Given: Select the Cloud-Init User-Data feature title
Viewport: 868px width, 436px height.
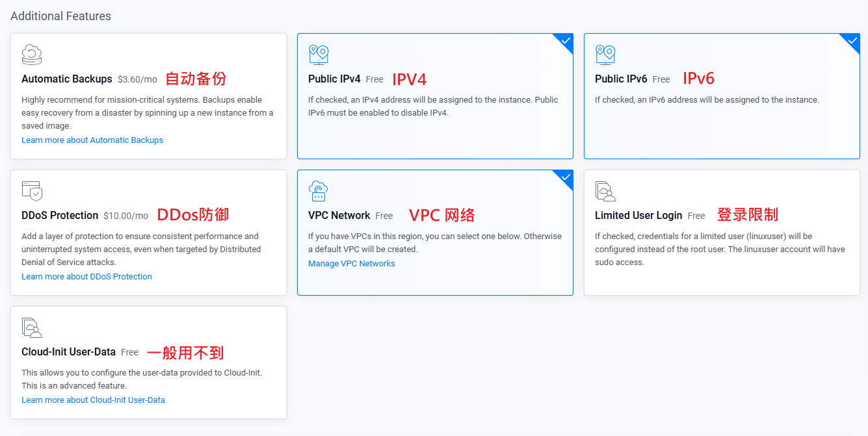Looking at the screenshot, I should pos(68,352).
